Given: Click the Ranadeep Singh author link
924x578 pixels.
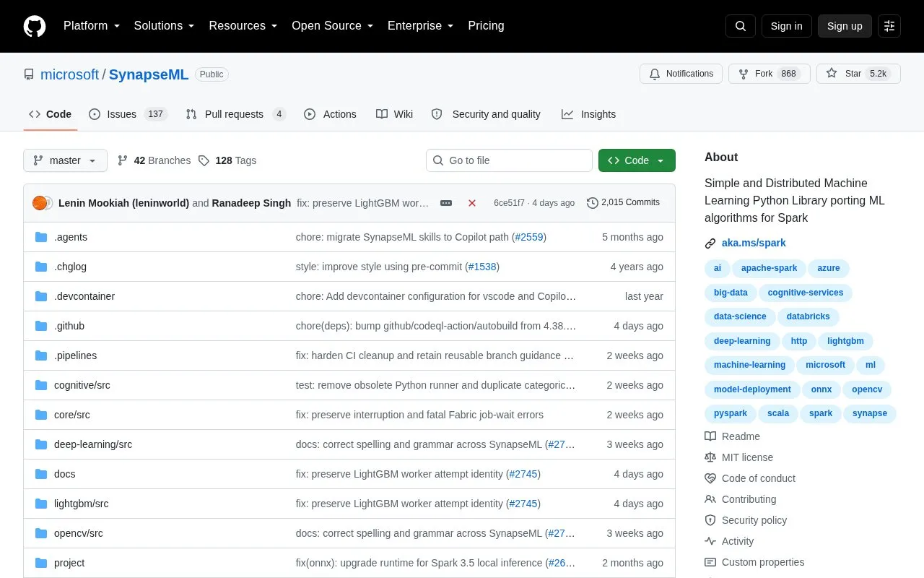Looking at the screenshot, I should click(x=251, y=203).
